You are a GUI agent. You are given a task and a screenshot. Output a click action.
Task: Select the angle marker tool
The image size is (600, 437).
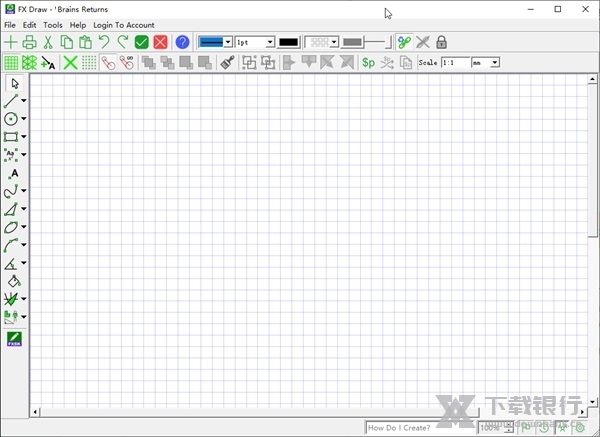click(11, 263)
